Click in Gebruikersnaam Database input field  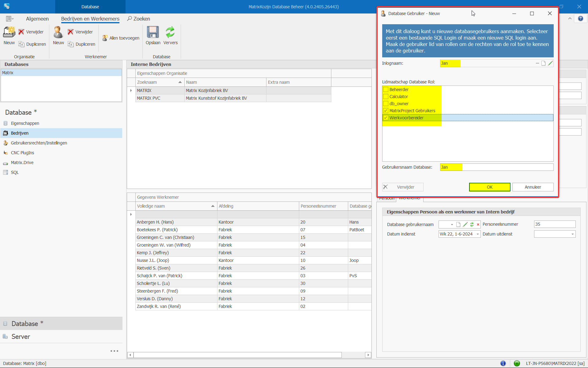[x=496, y=167]
